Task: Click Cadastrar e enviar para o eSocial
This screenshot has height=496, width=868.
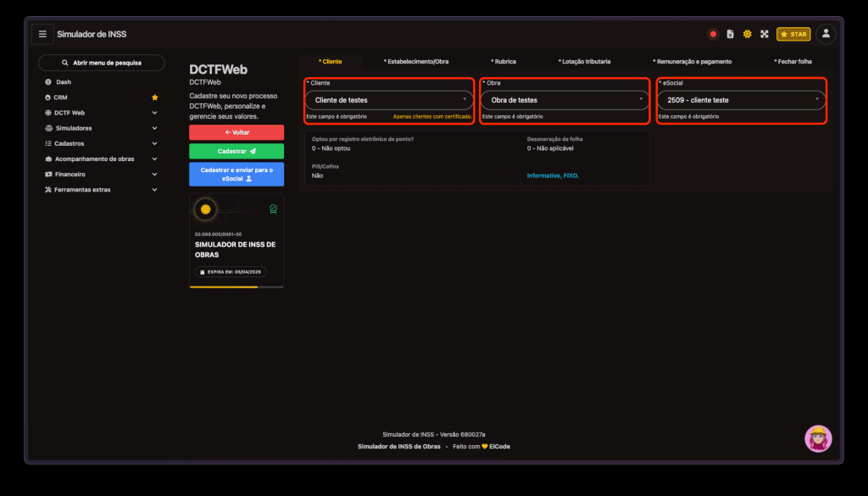Action: pyautogui.click(x=236, y=175)
